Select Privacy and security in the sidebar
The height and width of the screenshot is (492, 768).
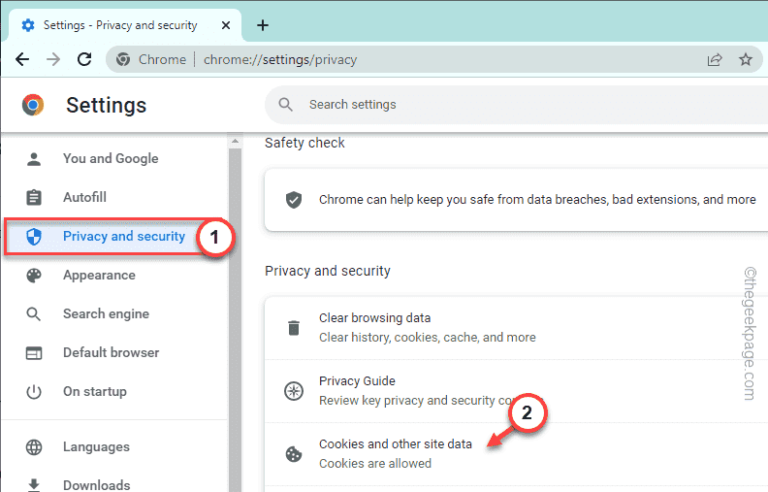pyautogui.click(x=123, y=237)
